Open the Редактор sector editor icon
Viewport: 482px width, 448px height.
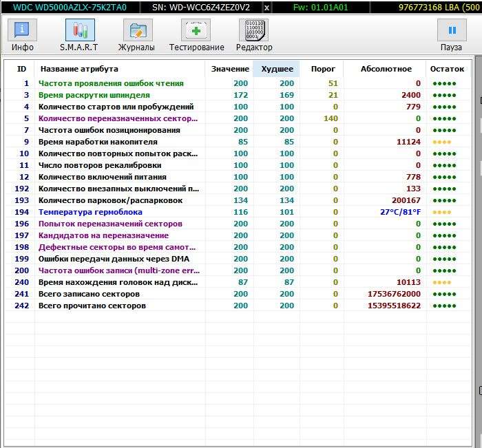point(253,30)
